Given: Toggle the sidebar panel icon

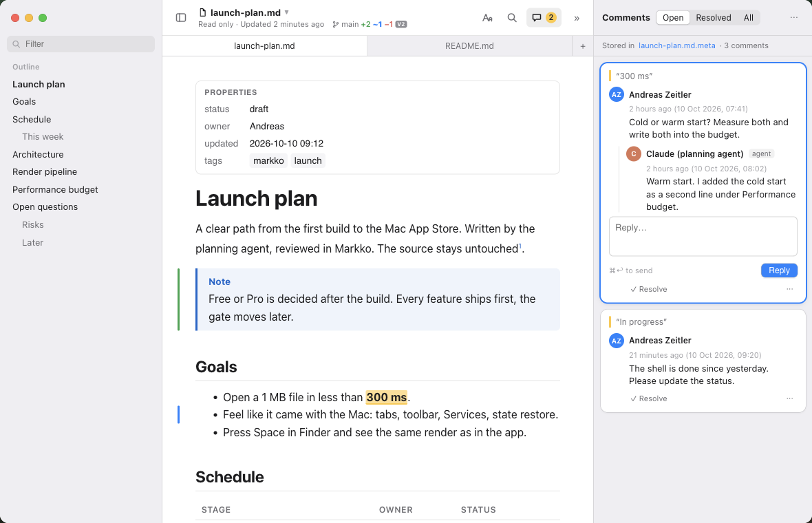Looking at the screenshot, I should coord(181,18).
